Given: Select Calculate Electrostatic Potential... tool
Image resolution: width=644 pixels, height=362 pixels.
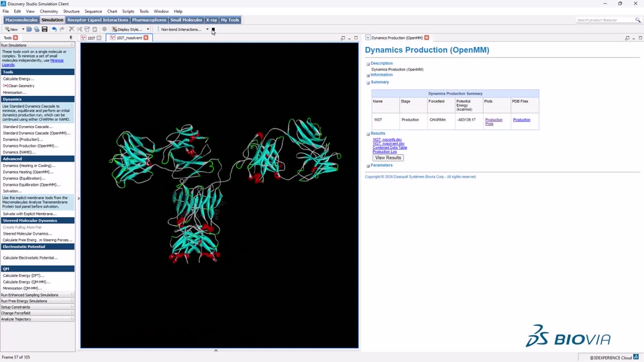Looking at the screenshot, I should tap(30, 257).
